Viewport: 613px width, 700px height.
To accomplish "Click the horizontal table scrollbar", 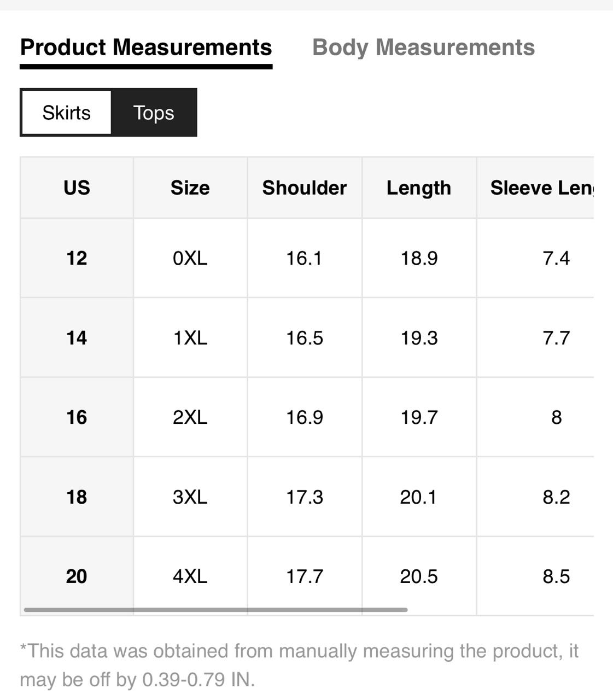I will point(216,609).
